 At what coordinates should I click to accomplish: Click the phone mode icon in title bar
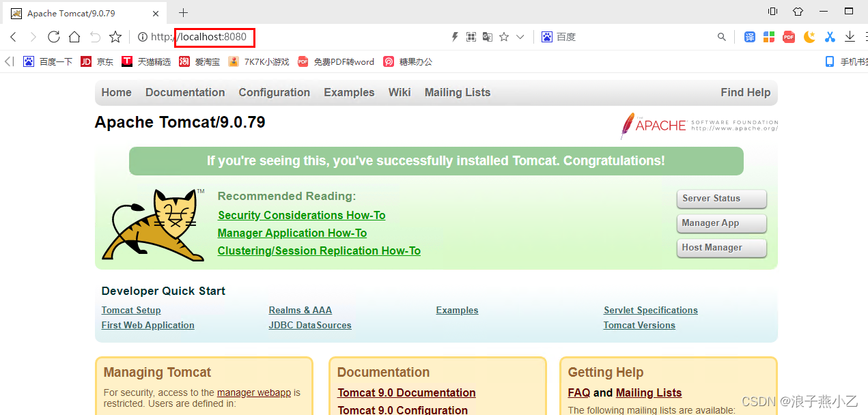(x=772, y=12)
